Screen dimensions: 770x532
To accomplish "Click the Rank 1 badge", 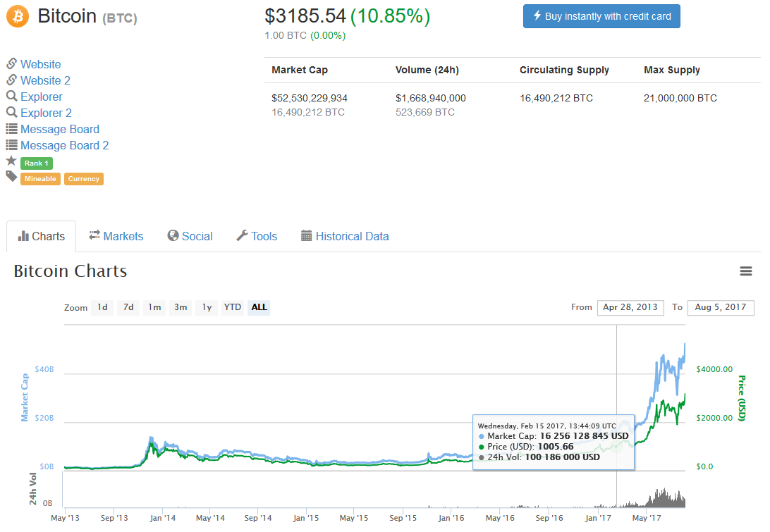I will [37, 163].
